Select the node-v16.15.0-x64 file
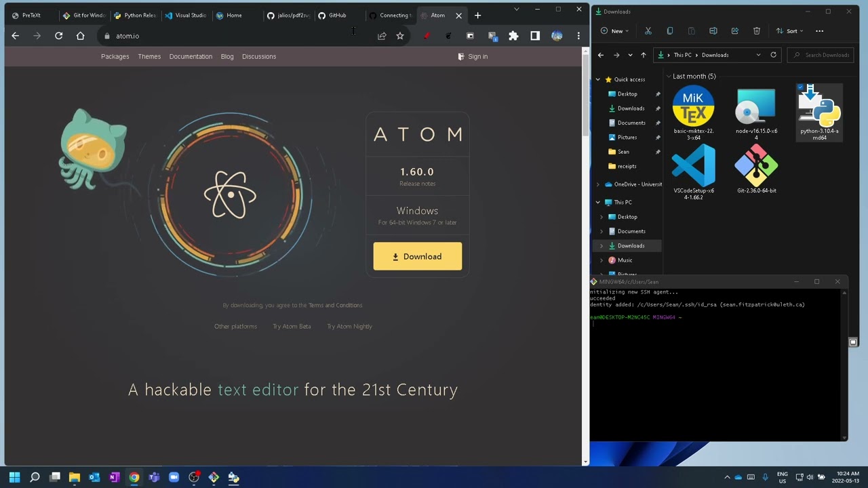 pyautogui.click(x=756, y=114)
